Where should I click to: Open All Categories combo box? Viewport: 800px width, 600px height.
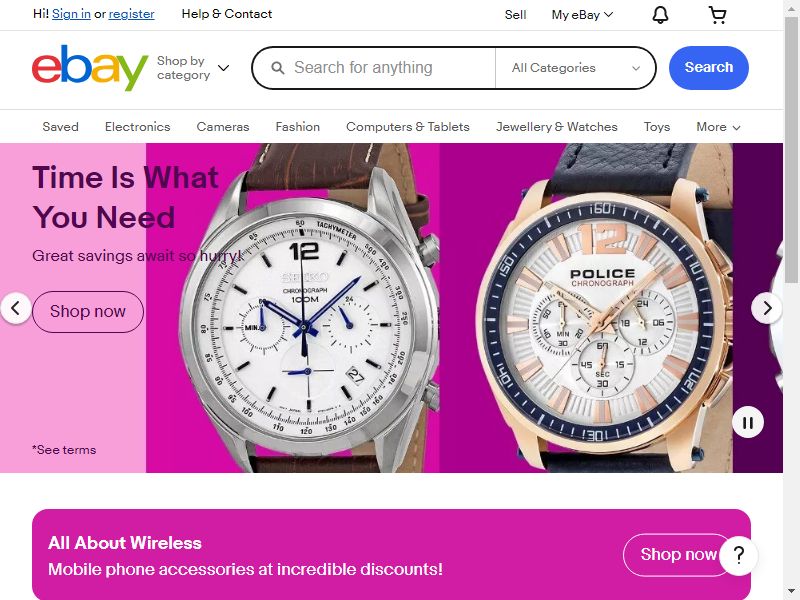(x=576, y=68)
